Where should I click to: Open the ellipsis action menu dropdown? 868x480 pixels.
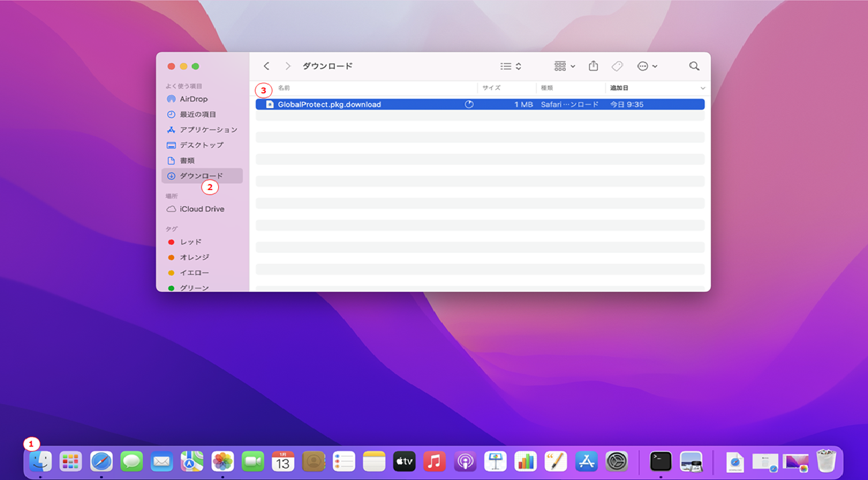pyautogui.click(x=647, y=66)
